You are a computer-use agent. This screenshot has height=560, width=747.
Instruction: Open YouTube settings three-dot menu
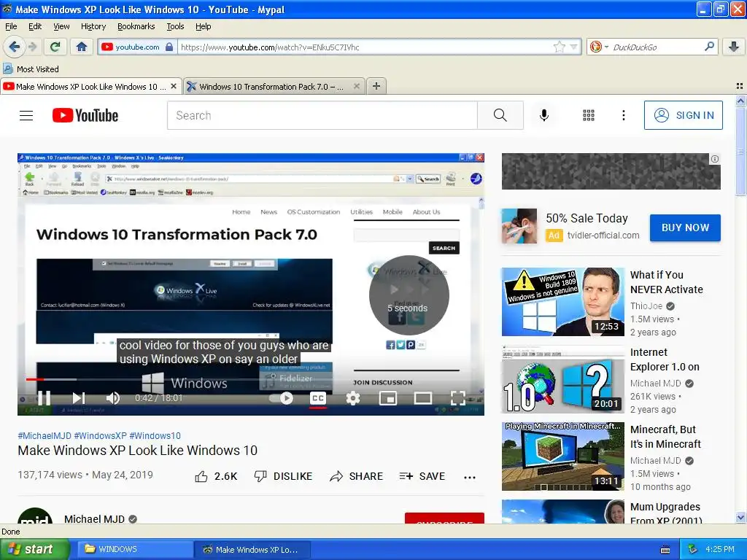[624, 115]
